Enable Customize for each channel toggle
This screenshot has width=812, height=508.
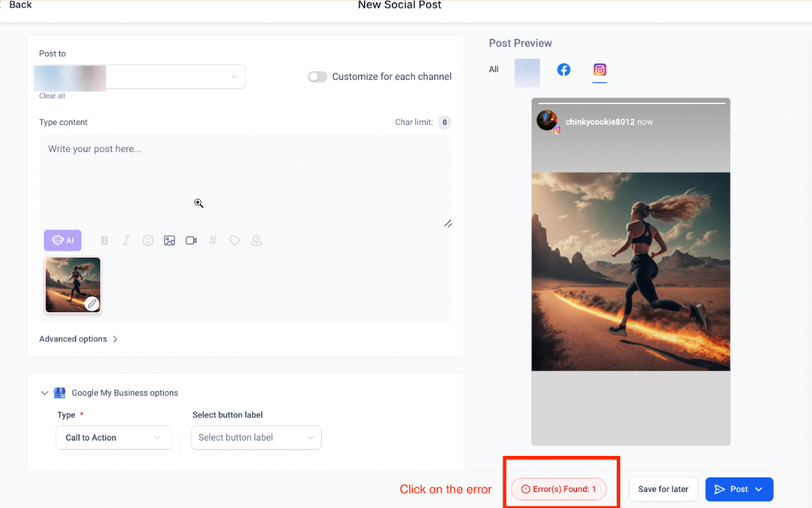coord(317,77)
